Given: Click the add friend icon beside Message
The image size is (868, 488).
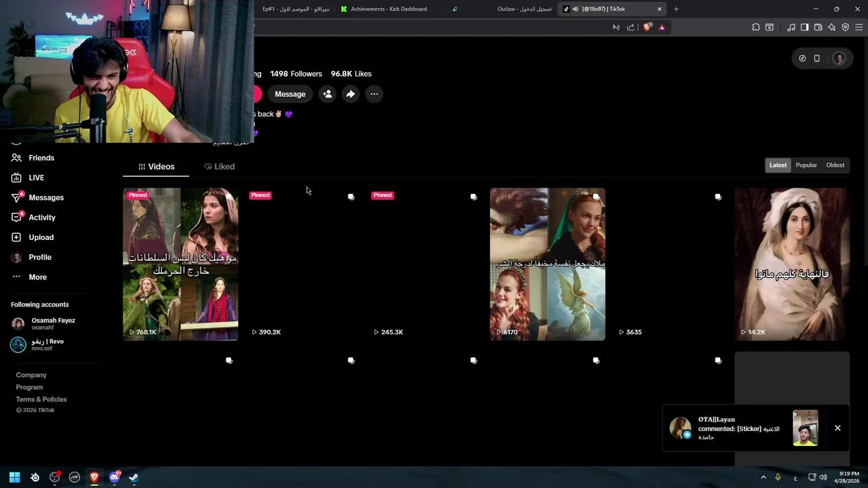Looking at the screenshot, I should coord(328,94).
